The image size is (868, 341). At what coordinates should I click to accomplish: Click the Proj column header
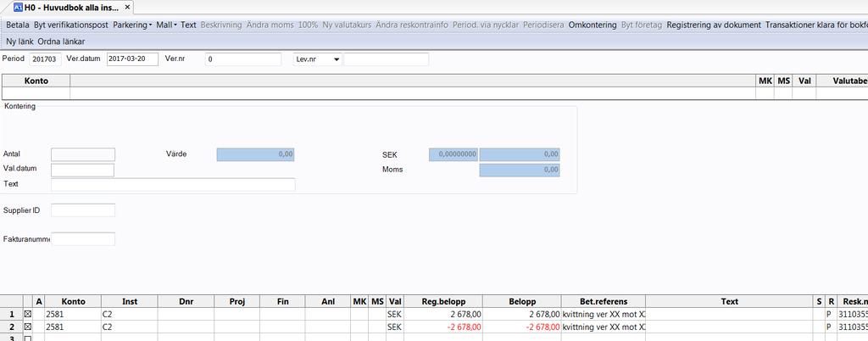tap(237, 302)
